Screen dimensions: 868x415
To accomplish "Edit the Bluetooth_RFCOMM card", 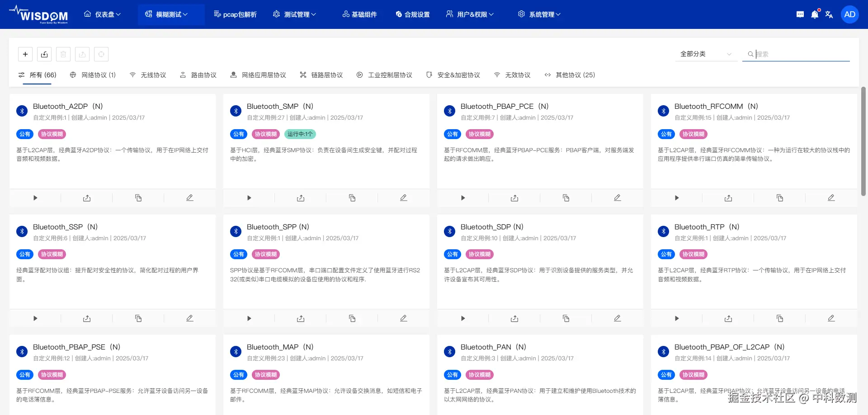I will click(831, 198).
